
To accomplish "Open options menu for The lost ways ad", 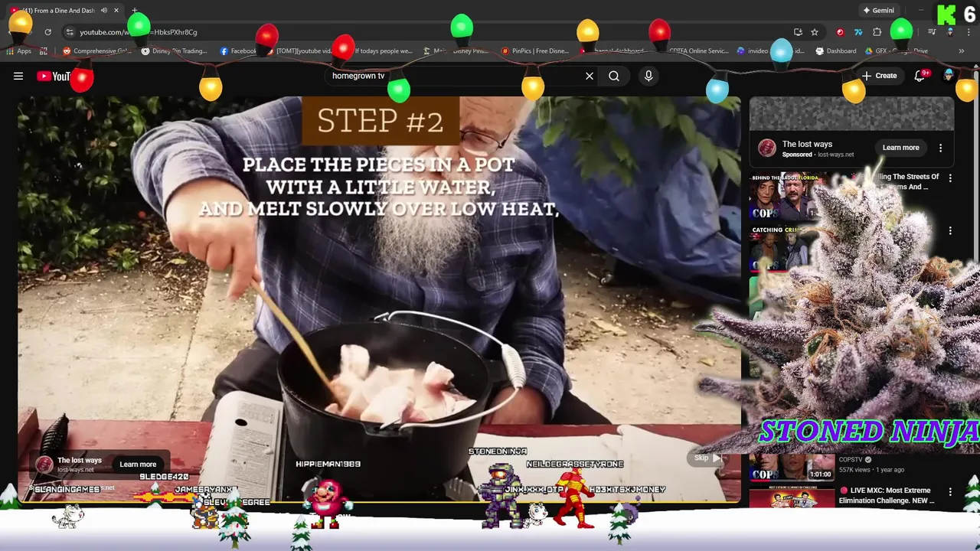I will click(941, 148).
